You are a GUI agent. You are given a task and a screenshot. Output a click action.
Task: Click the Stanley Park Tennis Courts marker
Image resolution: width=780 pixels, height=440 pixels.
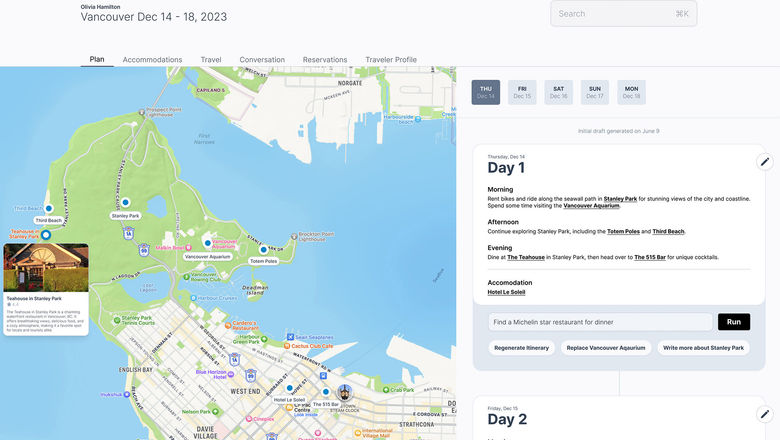(117, 320)
